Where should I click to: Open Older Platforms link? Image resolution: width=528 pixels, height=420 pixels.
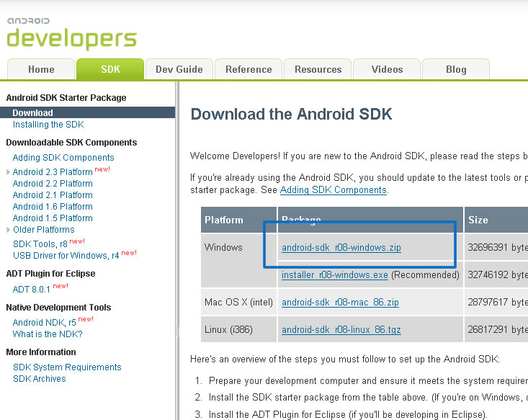coord(44,230)
